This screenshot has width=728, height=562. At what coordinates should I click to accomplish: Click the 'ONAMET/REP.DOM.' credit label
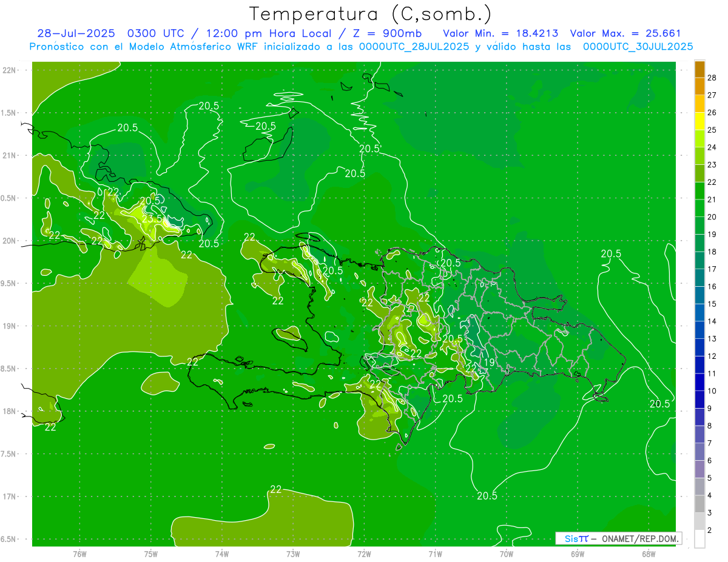(x=639, y=538)
